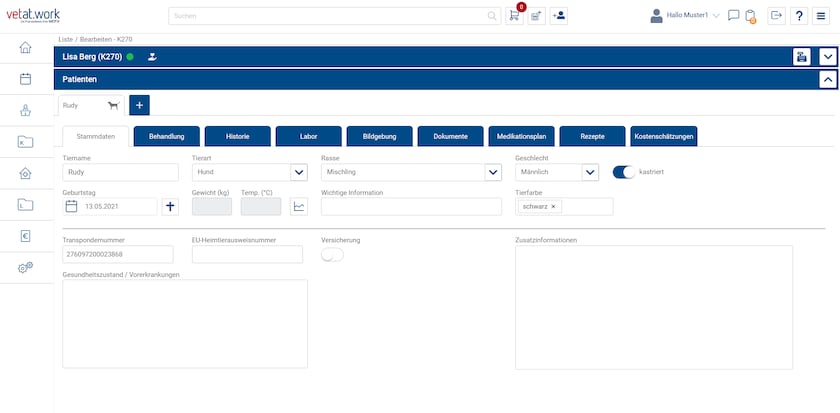
Task: Open the shopping cart icon
Action: click(514, 16)
